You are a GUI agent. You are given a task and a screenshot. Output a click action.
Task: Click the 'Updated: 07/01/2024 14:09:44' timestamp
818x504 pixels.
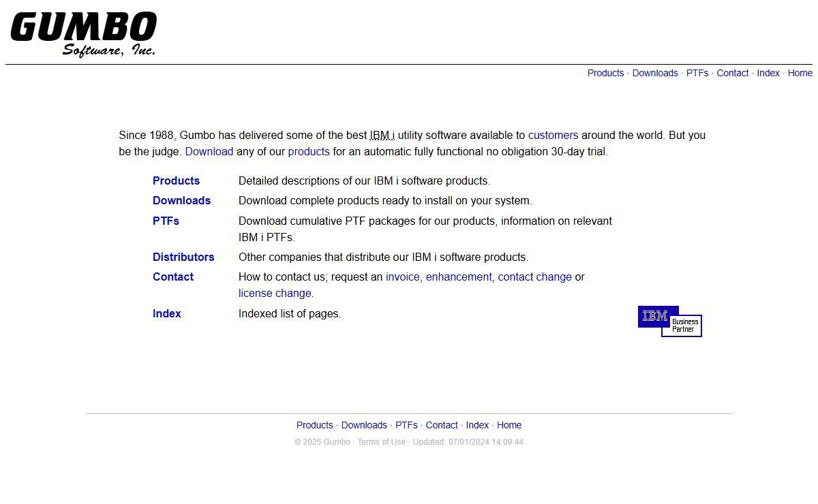click(468, 442)
